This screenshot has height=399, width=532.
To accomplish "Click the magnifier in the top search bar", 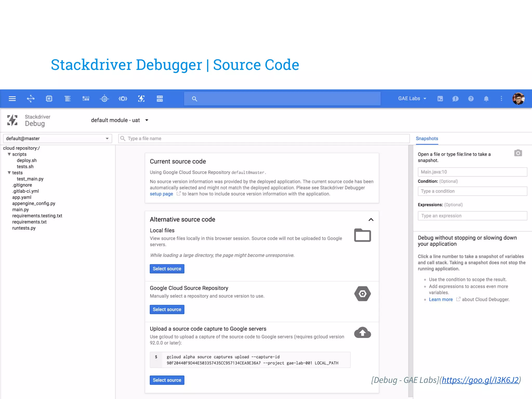I will click(194, 99).
